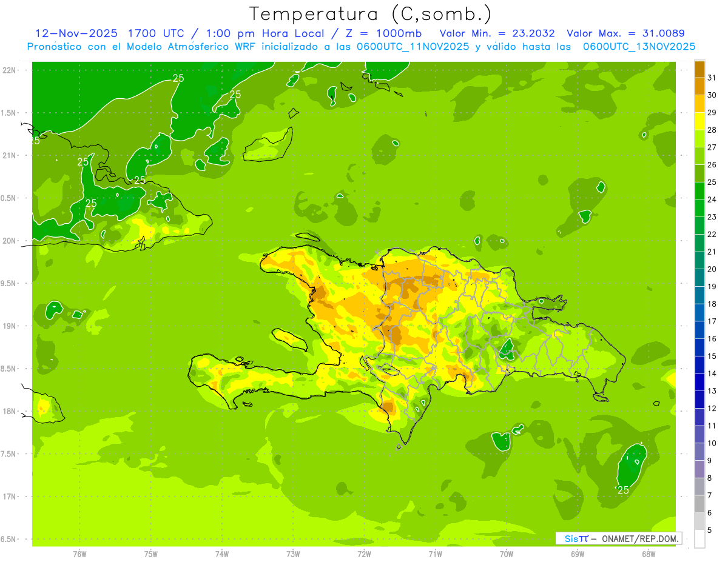Pick legend swatch between 30 and 31
Viewport: 728px width, 562px height.
pyautogui.click(x=699, y=87)
